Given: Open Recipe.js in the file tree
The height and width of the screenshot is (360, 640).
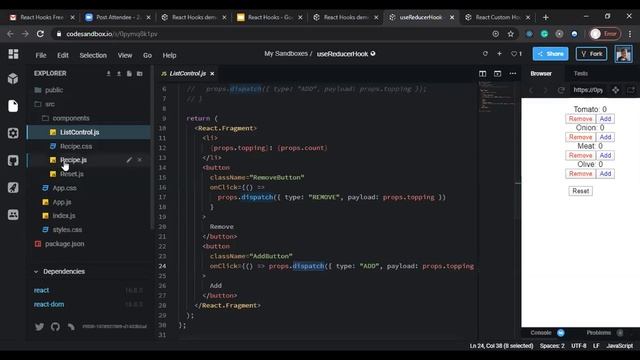Looking at the screenshot, I should 73,160.
